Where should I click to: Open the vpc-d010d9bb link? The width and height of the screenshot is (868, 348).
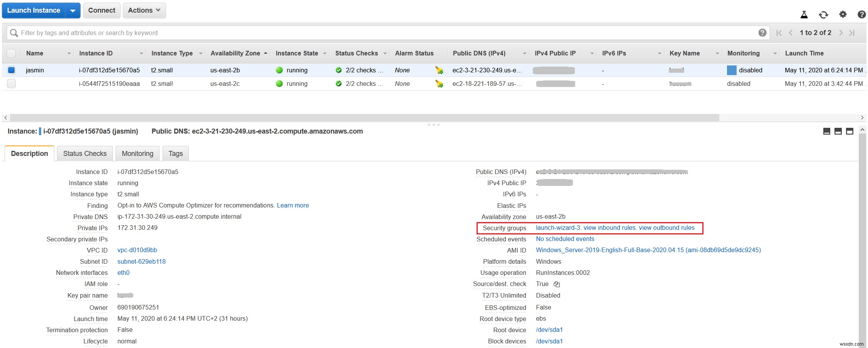(x=137, y=250)
